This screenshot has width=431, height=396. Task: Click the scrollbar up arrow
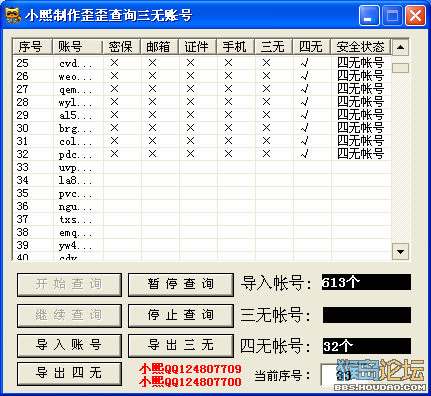(x=400, y=47)
